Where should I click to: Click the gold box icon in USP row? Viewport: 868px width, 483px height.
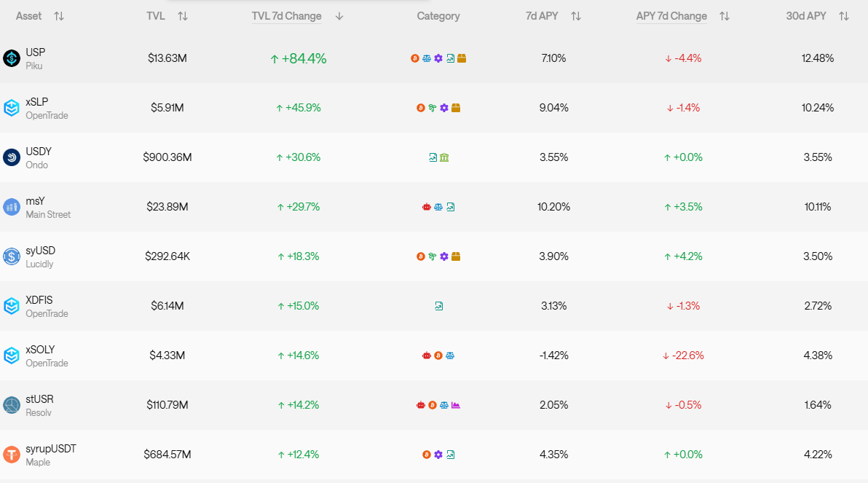pos(462,58)
